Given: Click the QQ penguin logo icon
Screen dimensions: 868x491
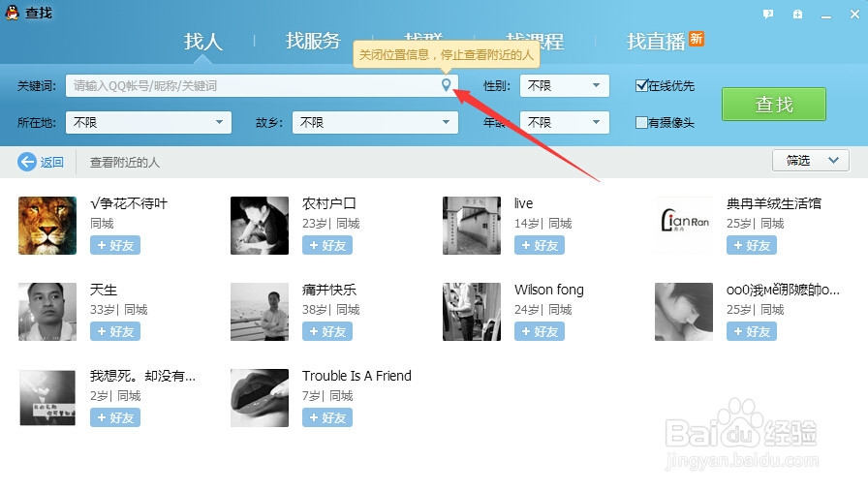Looking at the screenshot, I should pyautogui.click(x=13, y=13).
